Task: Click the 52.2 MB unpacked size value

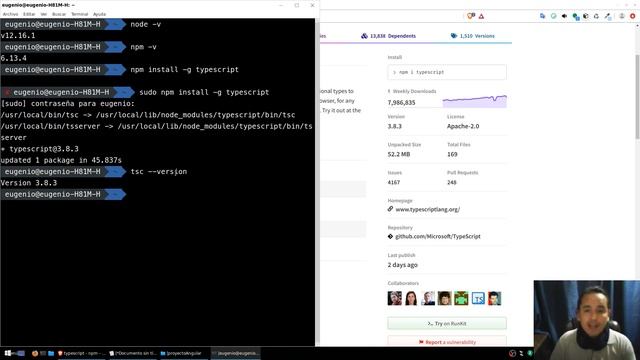Action: point(399,154)
